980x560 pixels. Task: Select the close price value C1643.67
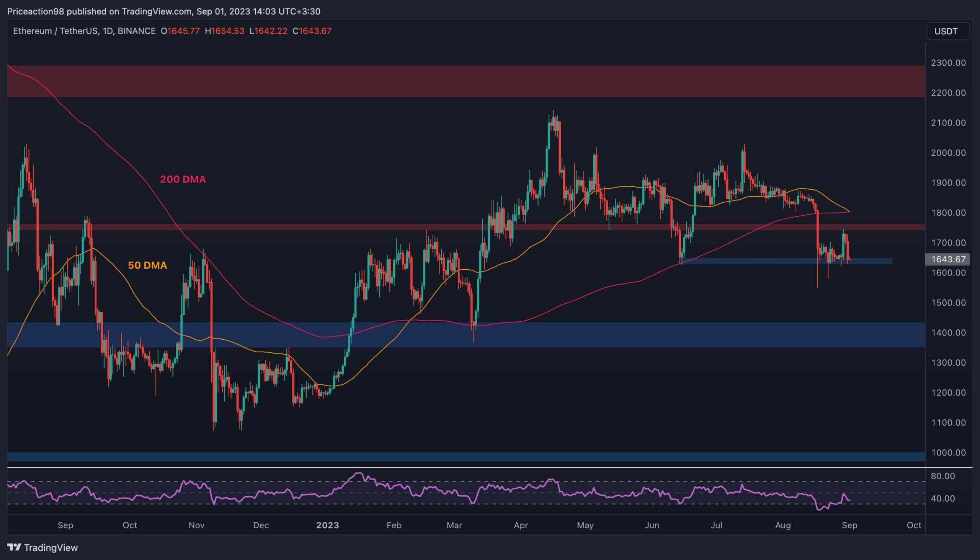click(x=314, y=31)
